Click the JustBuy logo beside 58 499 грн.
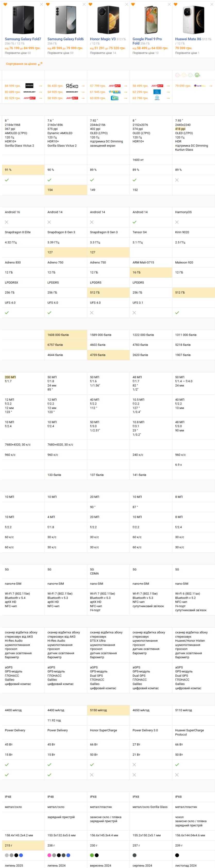 tap(157, 86)
